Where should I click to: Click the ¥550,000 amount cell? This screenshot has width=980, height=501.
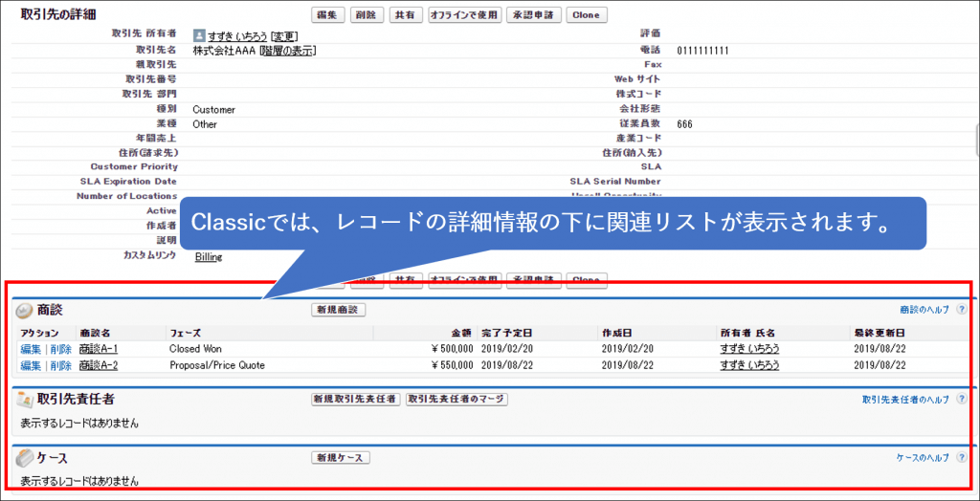(x=452, y=365)
